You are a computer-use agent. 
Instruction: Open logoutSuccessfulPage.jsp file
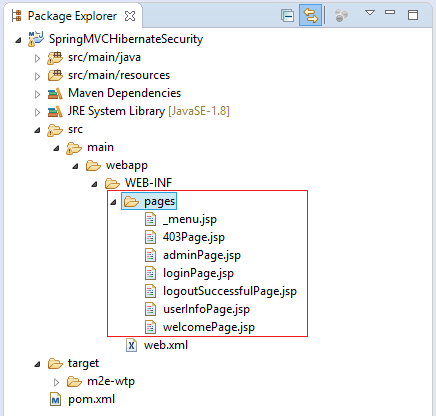pos(230,291)
